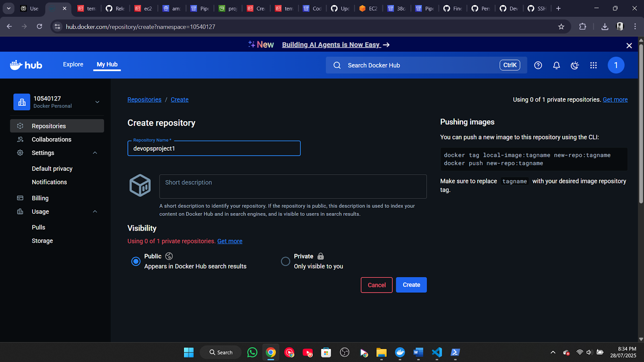644x362 pixels.
Task: Click the Chrome profile picture icon
Action: click(x=620, y=27)
